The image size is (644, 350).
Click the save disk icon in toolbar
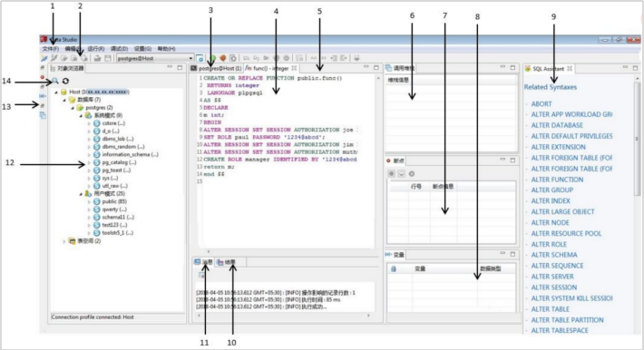coord(107,58)
